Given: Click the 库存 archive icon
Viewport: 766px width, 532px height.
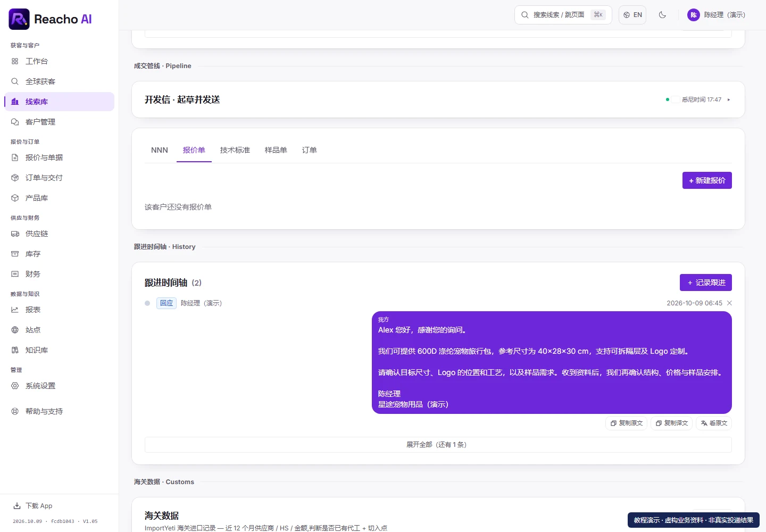Looking at the screenshot, I should pyautogui.click(x=15, y=254).
